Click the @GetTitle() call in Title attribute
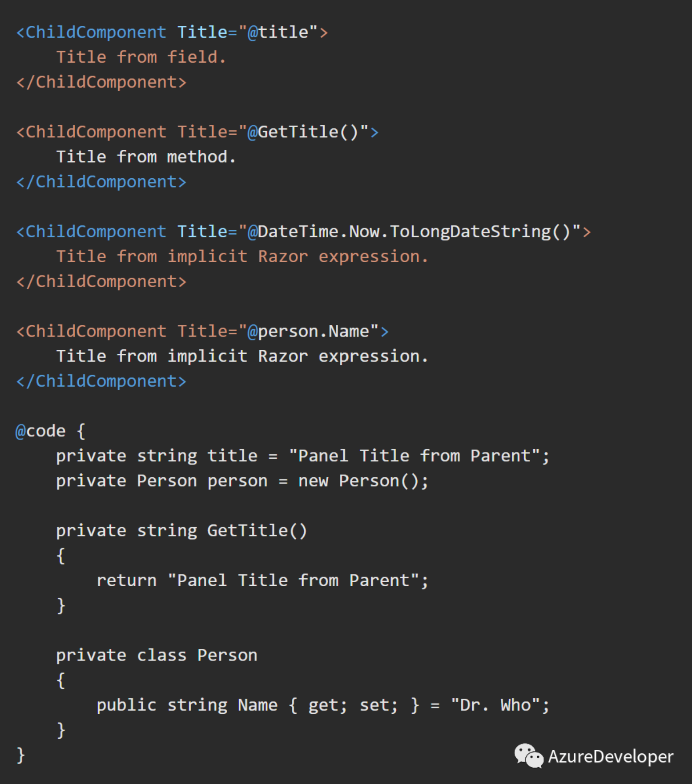The width and height of the screenshot is (692, 784). [303, 132]
